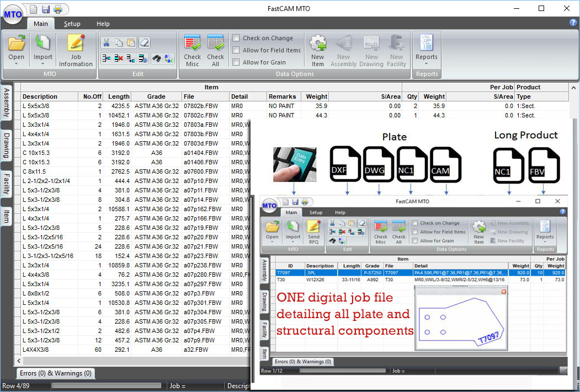The image size is (580, 392).
Task: Click the blue help icon at the main window's top right
Action: click(573, 23)
